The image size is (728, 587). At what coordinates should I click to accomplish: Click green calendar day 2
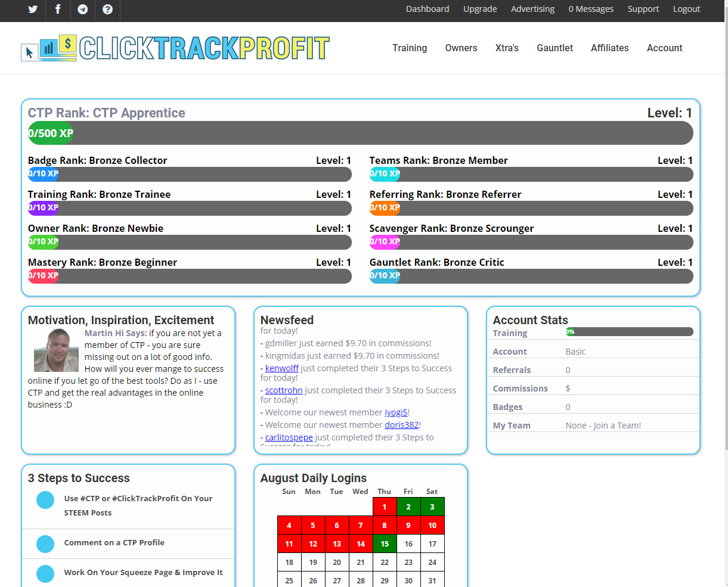pyautogui.click(x=408, y=507)
